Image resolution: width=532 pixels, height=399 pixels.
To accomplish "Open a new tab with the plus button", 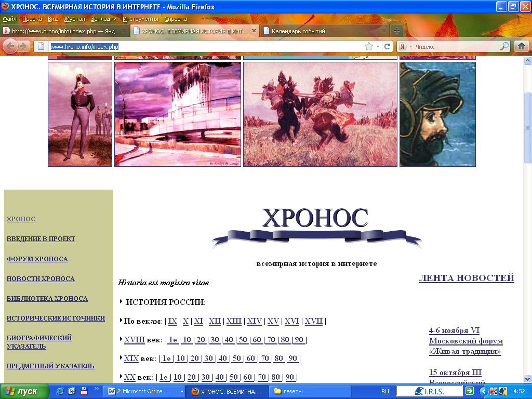I will point(396,31).
